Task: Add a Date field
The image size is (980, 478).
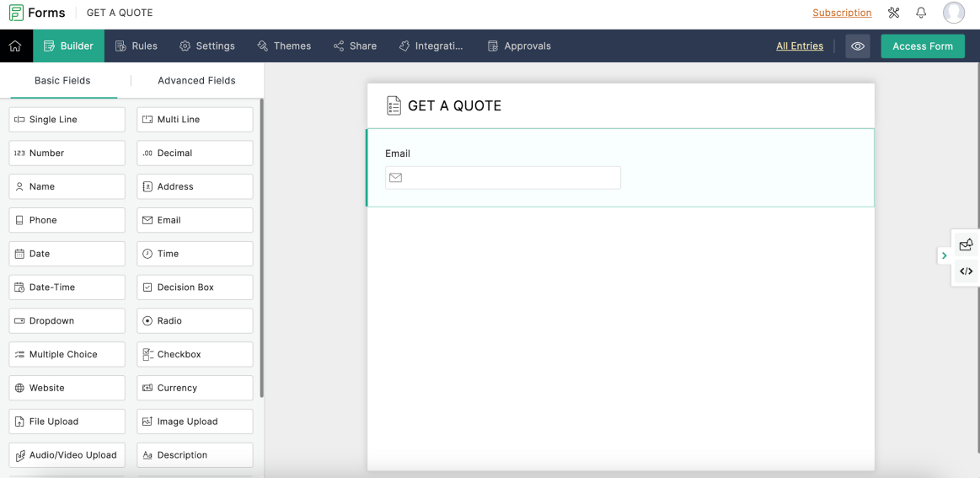Action: coord(67,254)
